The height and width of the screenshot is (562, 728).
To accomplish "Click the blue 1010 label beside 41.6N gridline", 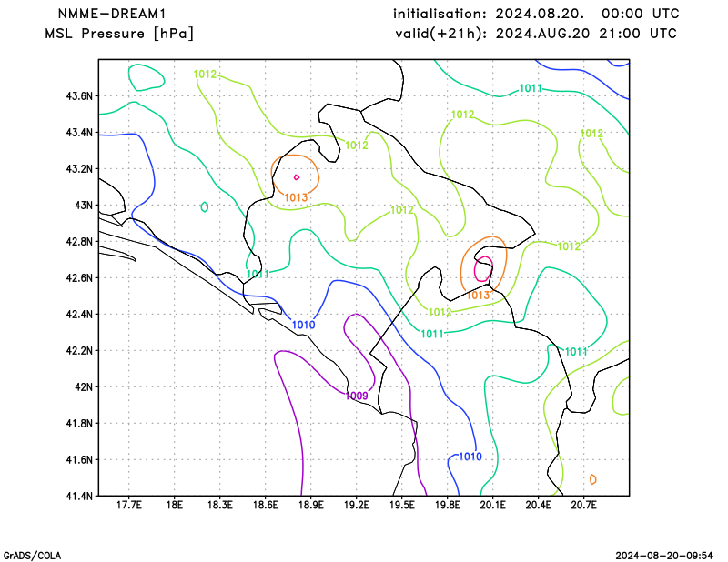I will (470, 457).
